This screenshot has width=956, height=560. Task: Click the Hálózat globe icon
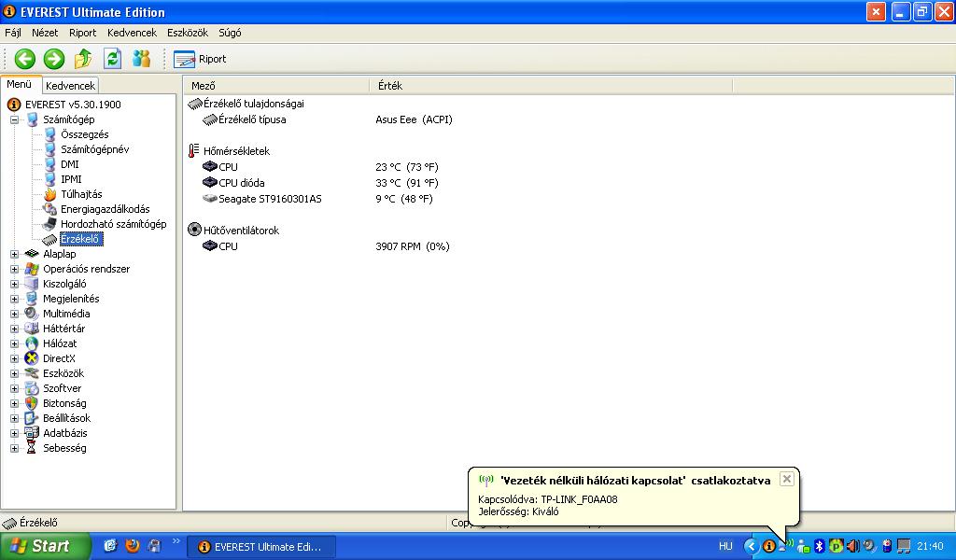pos(31,343)
